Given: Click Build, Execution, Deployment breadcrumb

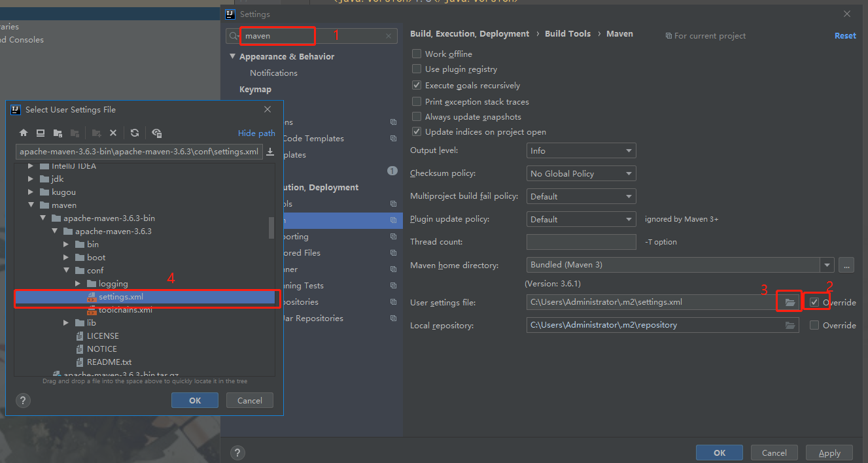Looking at the screenshot, I should 470,33.
